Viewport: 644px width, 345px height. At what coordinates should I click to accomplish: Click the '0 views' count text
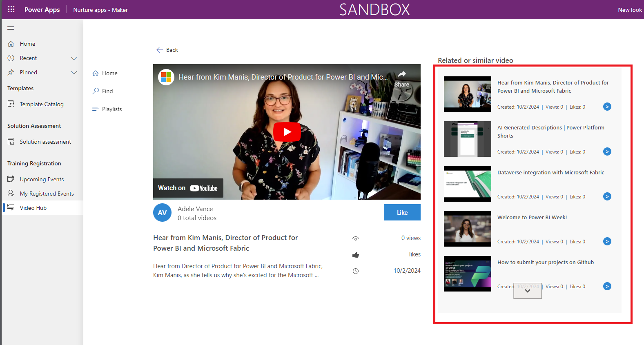tap(411, 238)
